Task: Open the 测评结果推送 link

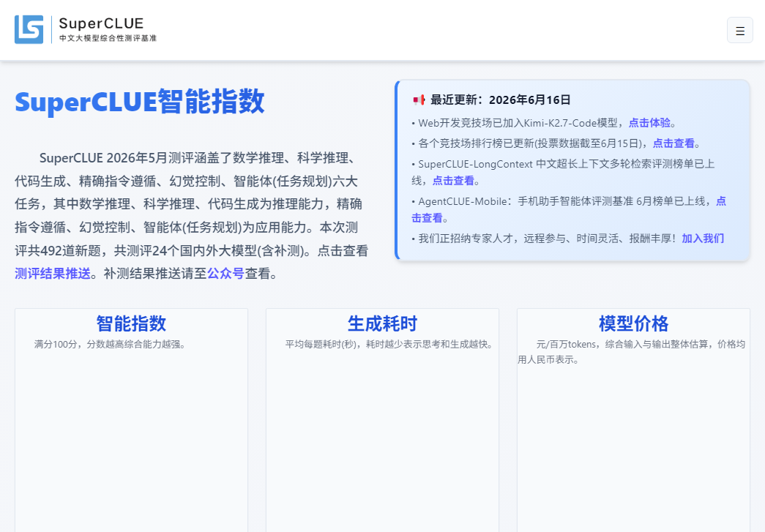Action: [53, 274]
